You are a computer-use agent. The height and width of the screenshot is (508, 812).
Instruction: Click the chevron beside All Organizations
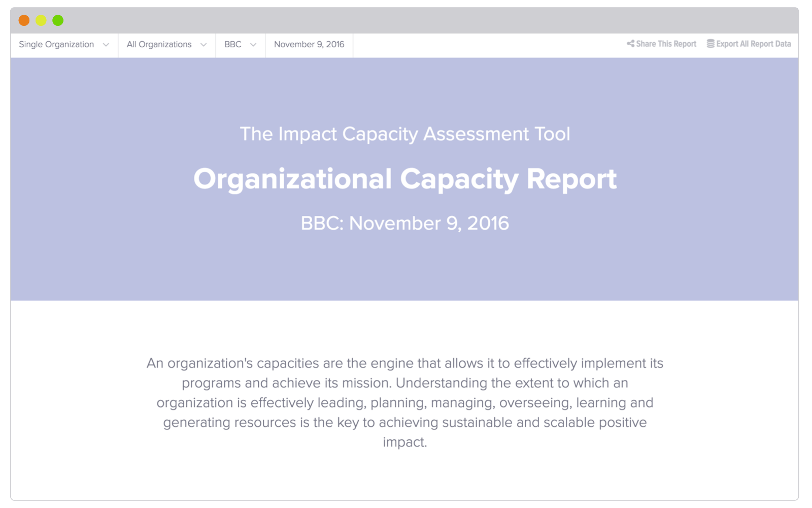pyautogui.click(x=204, y=45)
